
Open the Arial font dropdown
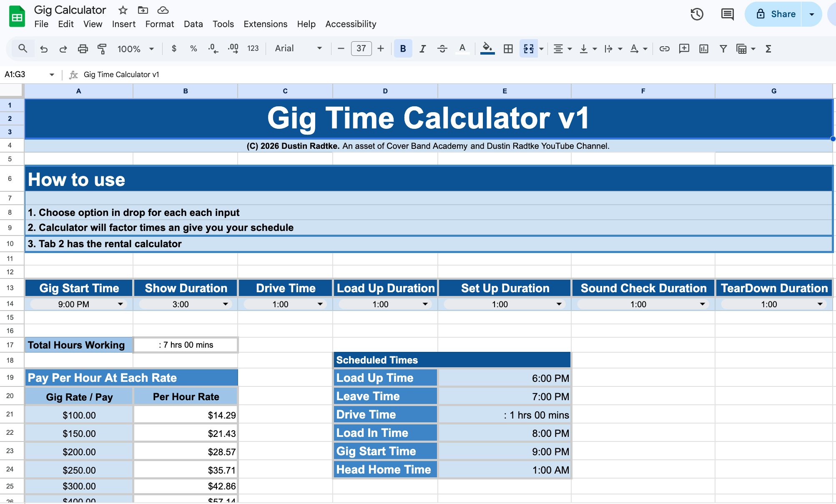pos(298,49)
